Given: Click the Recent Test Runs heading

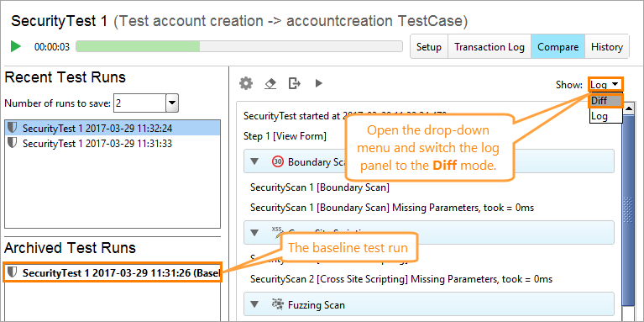Looking at the screenshot, I should click(65, 77).
